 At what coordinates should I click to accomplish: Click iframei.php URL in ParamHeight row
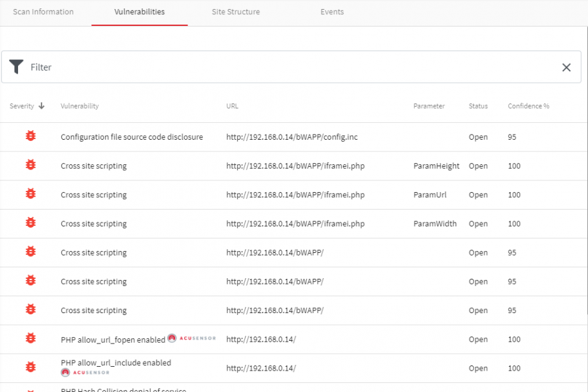click(295, 166)
